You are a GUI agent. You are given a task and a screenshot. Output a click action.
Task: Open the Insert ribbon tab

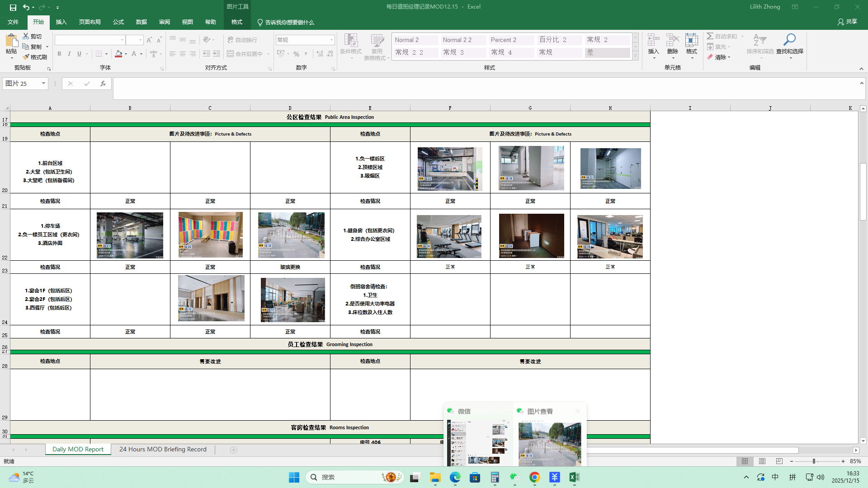pos(61,22)
